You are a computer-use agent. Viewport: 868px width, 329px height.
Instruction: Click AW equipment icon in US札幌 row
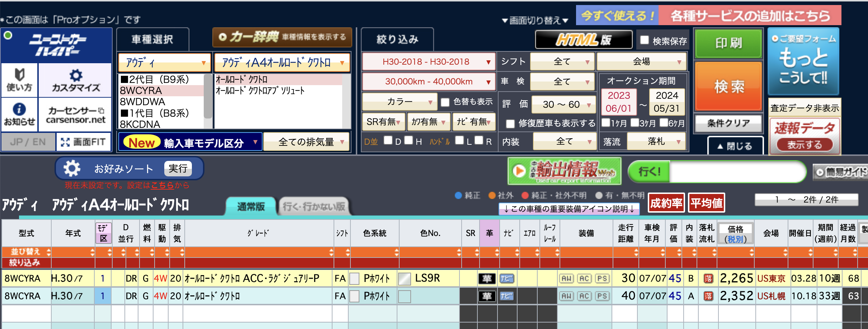click(x=566, y=296)
